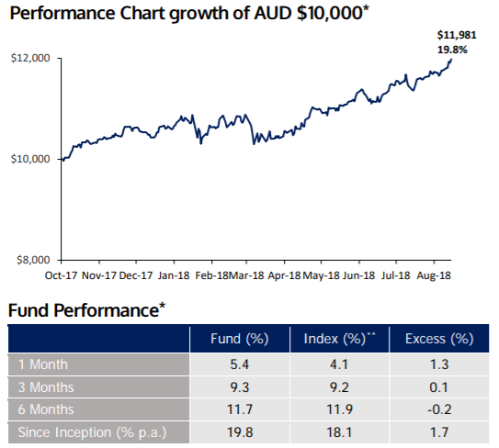
Task: Select the Since Inception (% p.a.) row
Action: coord(248,432)
